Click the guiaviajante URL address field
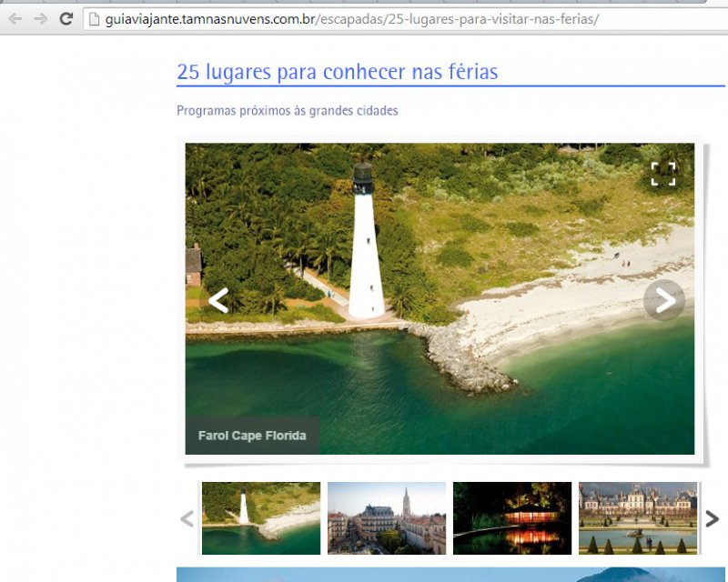This screenshot has width=728, height=582. pyautogui.click(x=405, y=19)
